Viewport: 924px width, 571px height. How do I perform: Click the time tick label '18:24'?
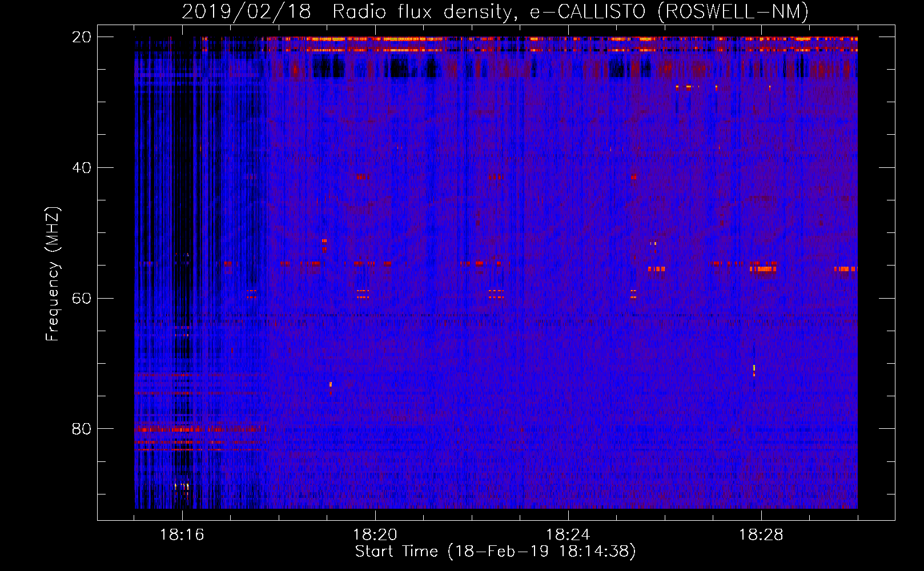click(x=568, y=535)
